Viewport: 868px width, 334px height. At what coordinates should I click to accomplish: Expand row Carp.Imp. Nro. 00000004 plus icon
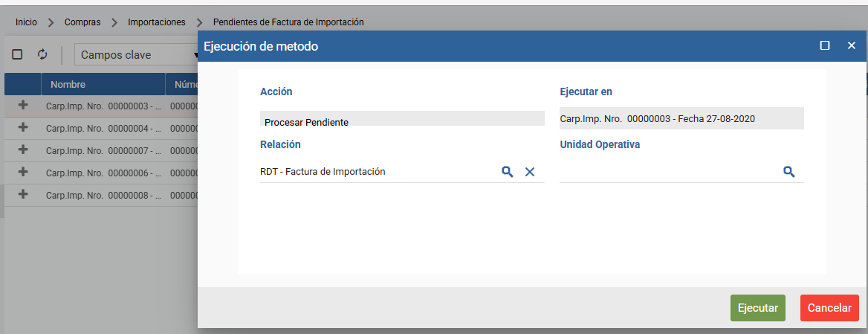(x=22, y=128)
